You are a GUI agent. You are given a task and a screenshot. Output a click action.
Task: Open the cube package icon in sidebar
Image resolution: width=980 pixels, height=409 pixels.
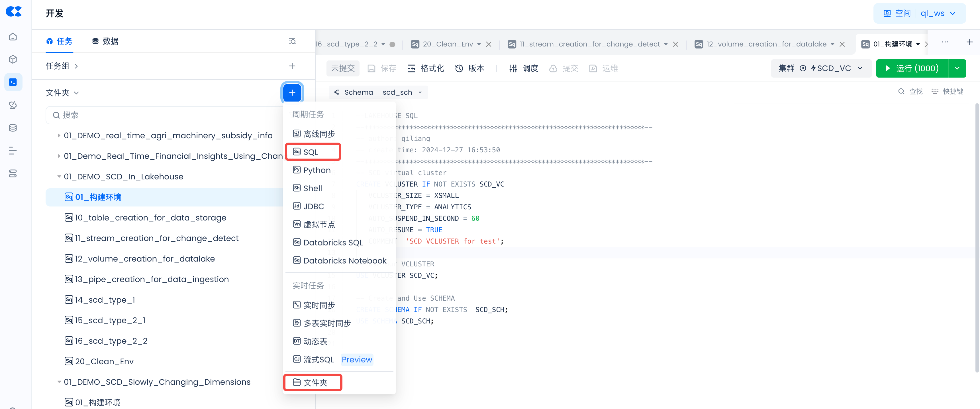(13, 59)
